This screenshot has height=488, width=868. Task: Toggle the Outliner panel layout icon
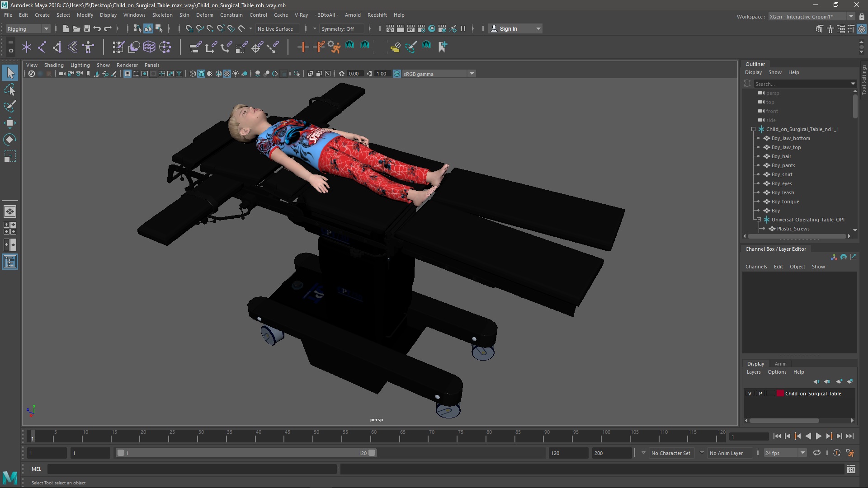point(10,262)
